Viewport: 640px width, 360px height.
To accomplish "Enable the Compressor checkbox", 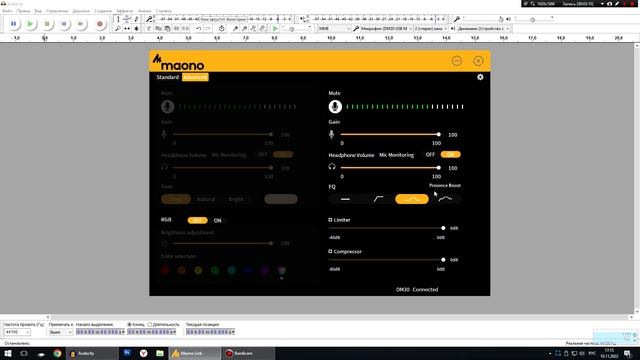I will click(x=330, y=251).
